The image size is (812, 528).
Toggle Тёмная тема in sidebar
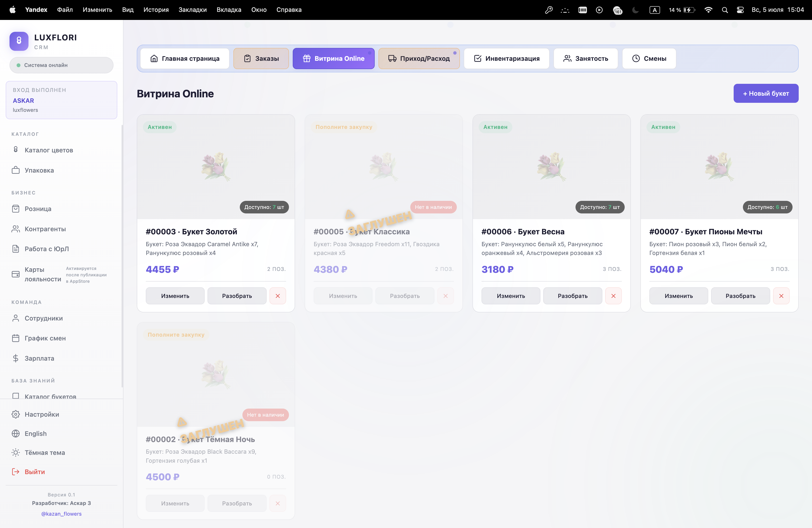click(61, 453)
